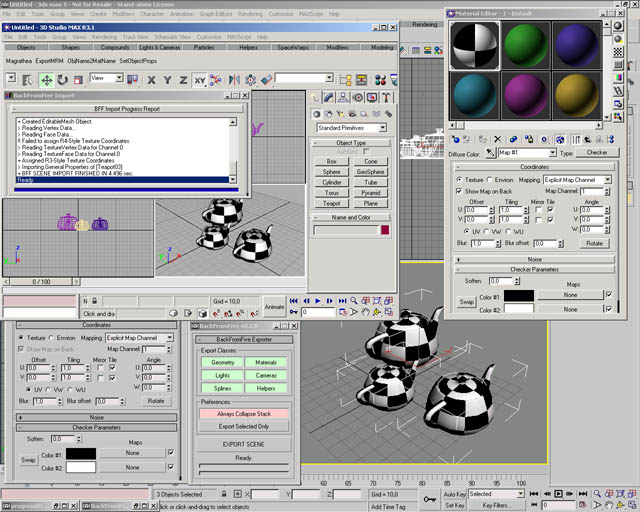Click the GeoSphere primitive button
This screenshot has height=512, width=640.
pyautogui.click(x=371, y=172)
